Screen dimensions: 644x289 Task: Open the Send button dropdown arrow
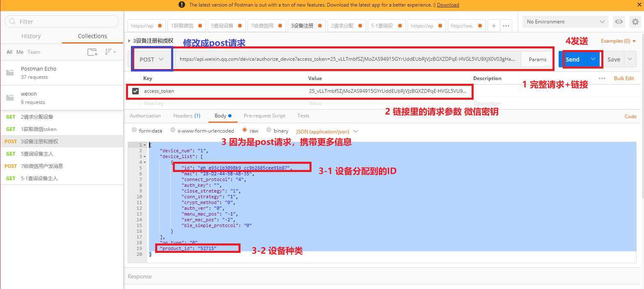tap(593, 59)
